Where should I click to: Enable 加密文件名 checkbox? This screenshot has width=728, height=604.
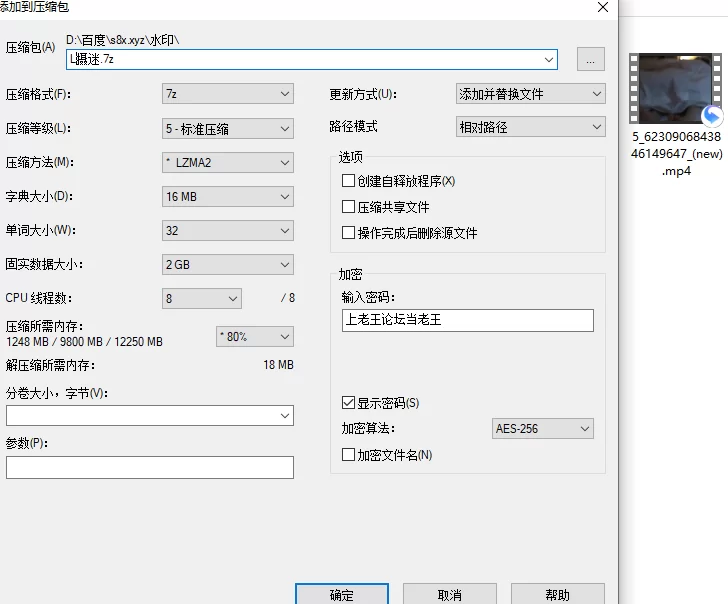[x=348, y=455]
